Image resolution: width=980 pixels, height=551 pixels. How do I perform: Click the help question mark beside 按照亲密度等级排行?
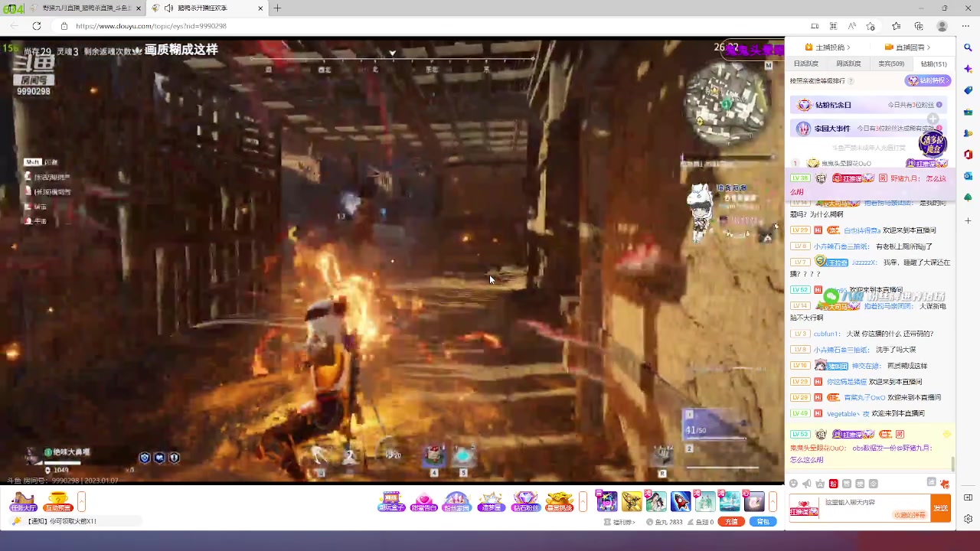[851, 80]
